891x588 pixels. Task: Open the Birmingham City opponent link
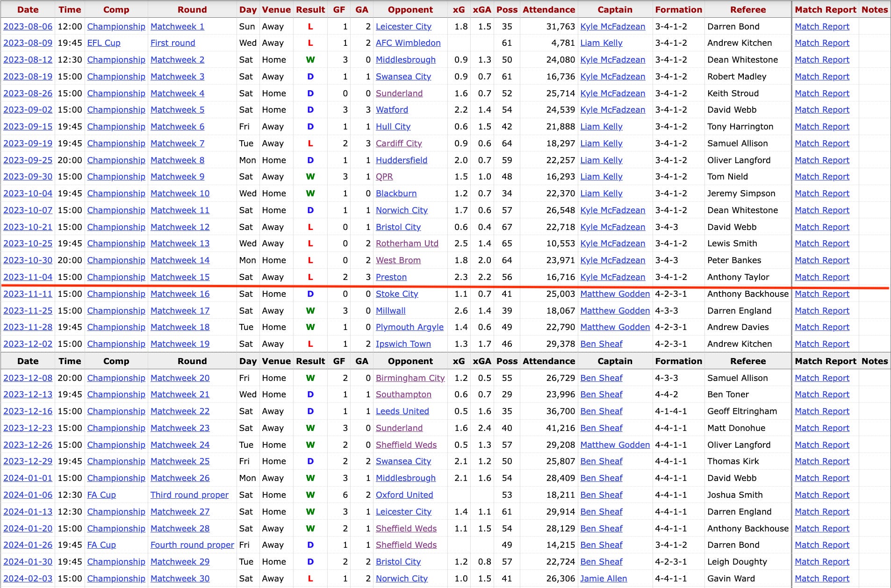[x=410, y=378]
